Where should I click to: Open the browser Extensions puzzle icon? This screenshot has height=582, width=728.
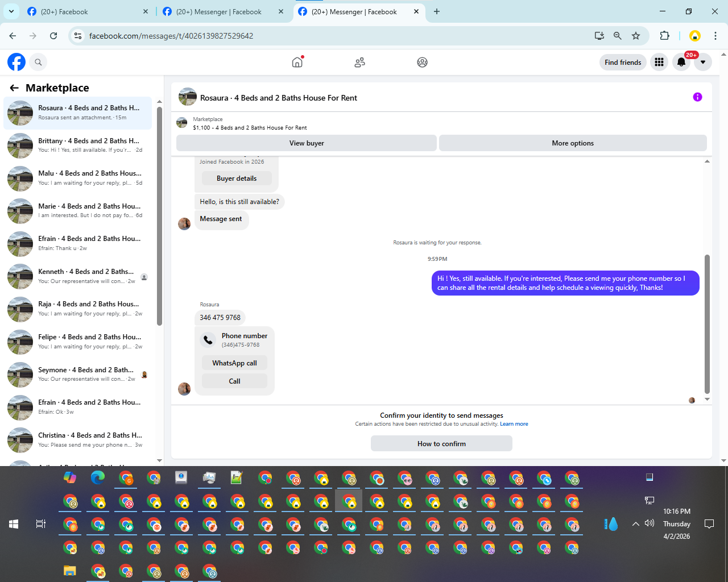664,36
